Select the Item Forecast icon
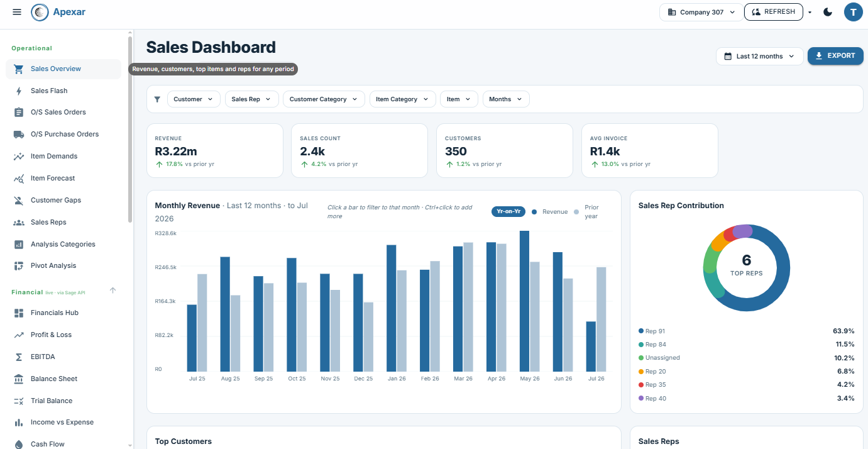This screenshot has height=449, width=868. click(x=19, y=178)
